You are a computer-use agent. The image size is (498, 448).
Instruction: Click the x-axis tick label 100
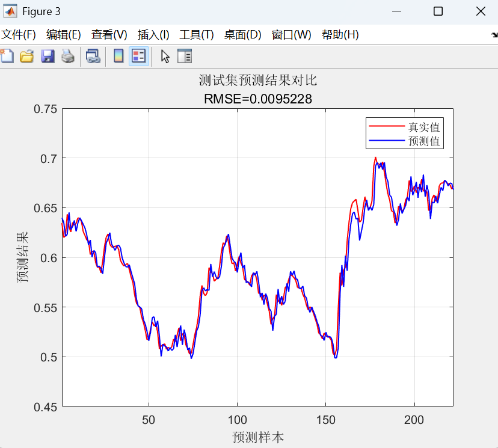point(237,420)
